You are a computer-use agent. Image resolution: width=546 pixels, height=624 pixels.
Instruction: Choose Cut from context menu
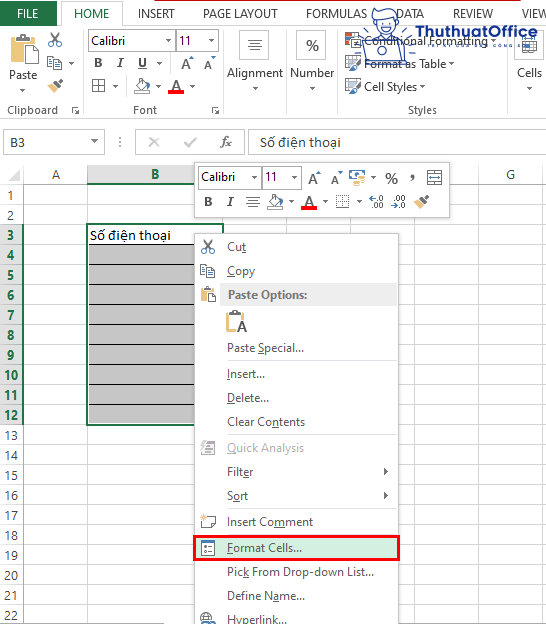pyautogui.click(x=296, y=247)
